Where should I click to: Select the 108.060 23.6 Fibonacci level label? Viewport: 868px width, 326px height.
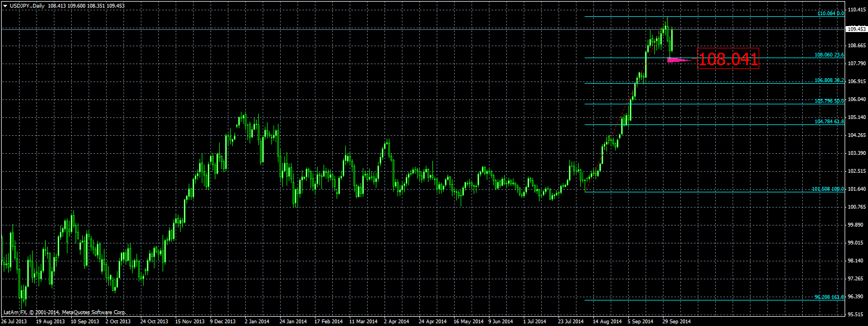(x=829, y=55)
